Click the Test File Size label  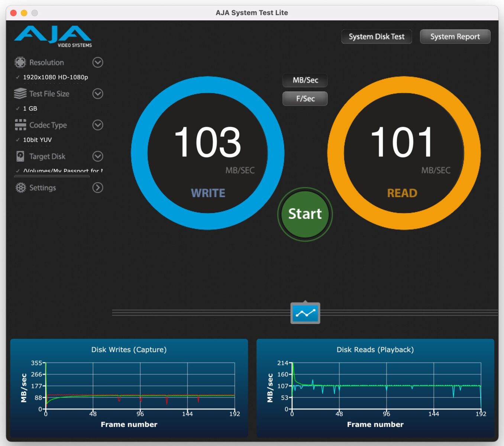[49, 94]
